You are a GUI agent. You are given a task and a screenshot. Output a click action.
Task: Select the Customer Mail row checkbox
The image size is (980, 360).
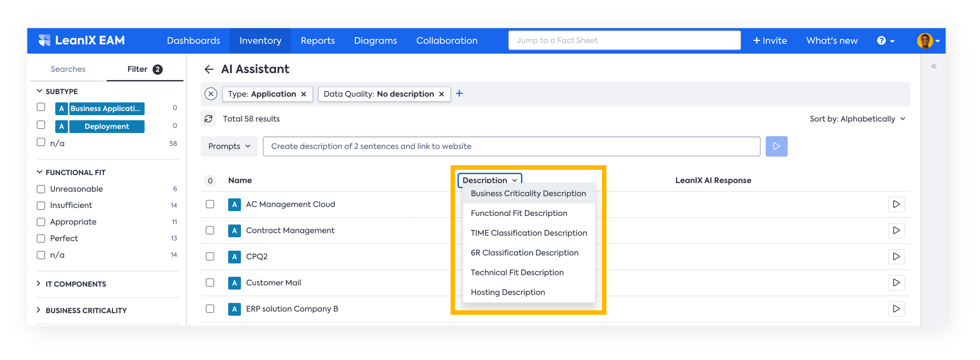tap(210, 283)
